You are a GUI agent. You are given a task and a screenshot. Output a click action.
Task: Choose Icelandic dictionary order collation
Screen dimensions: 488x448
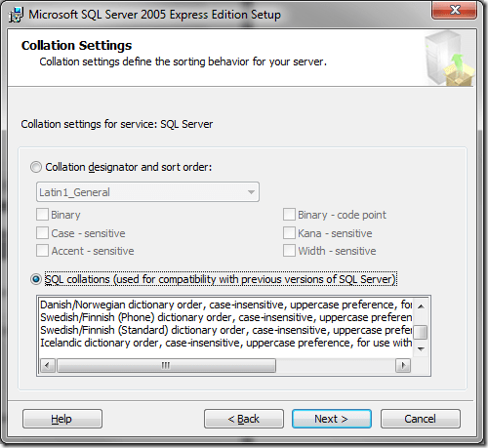(x=225, y=343)
